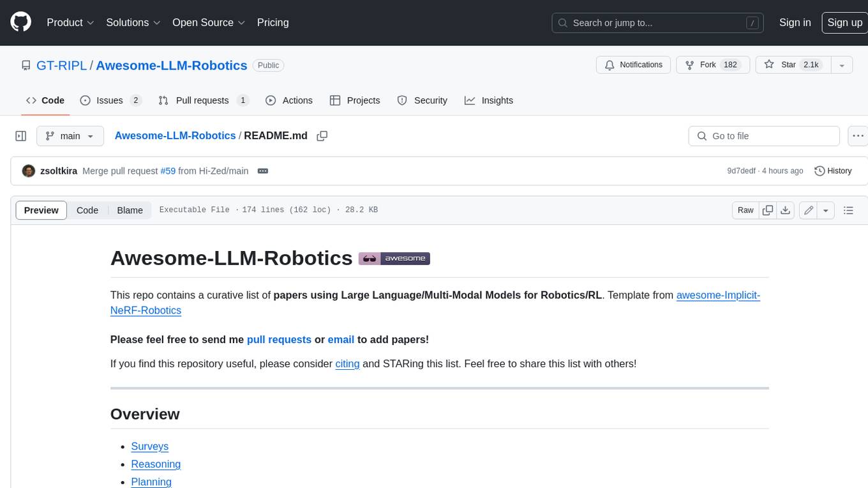This screenshot has width=868, height=488.
Task: Switch to the Pull requests tab
Action: tap(204, 100)
